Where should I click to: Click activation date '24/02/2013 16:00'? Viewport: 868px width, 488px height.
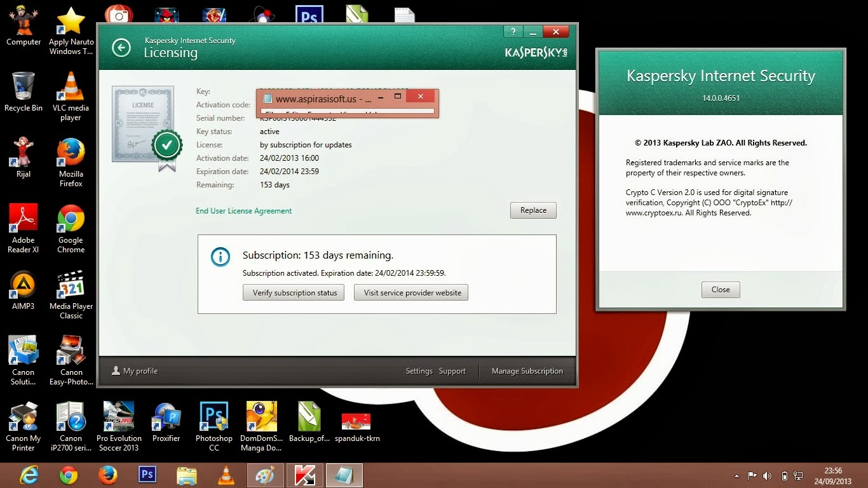289,158
